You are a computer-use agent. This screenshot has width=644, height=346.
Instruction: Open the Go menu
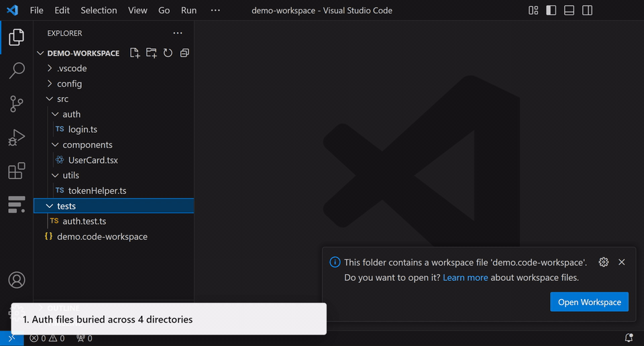pos(164,10)
